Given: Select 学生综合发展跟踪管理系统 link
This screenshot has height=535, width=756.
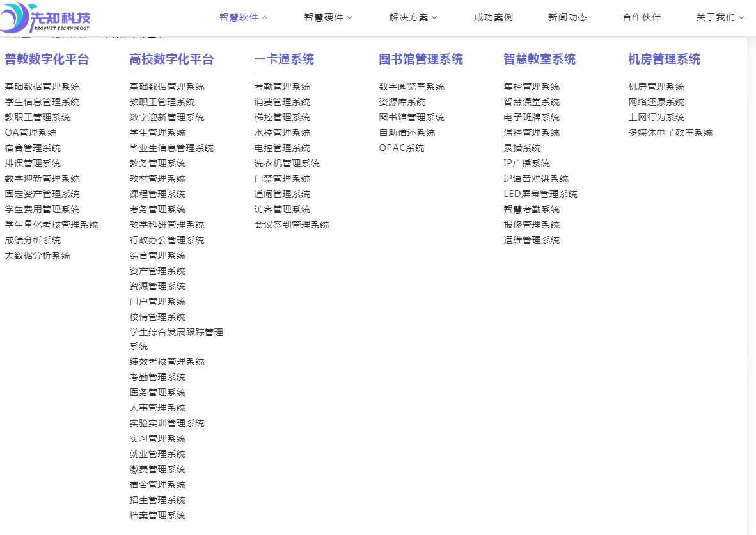Looking at the screenshot, I should point(177,339).
